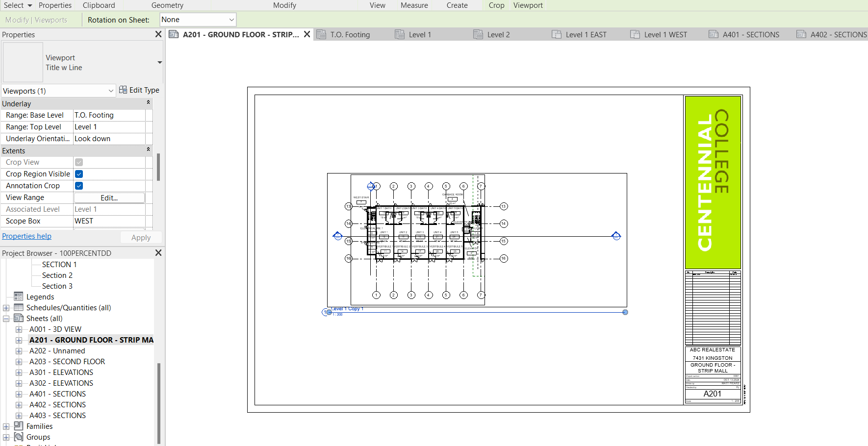868x446 pixels.
Task: Click the Families icon in Project Browser
Action: pos(18,426)
